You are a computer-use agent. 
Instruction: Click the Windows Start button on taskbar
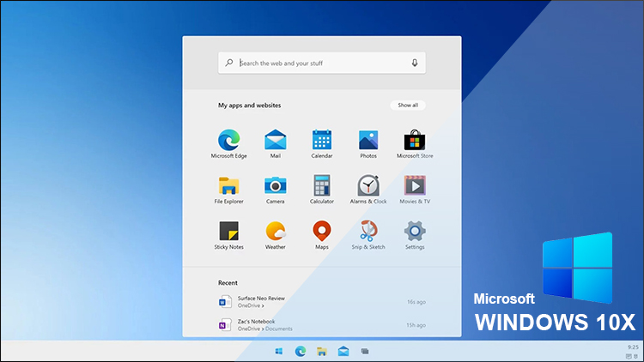279,352
